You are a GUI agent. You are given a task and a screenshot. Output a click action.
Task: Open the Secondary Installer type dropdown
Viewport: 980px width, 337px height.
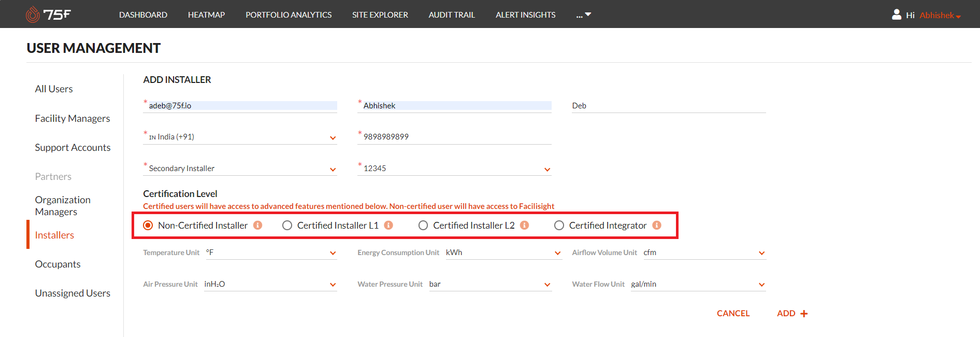coord(240,168)
